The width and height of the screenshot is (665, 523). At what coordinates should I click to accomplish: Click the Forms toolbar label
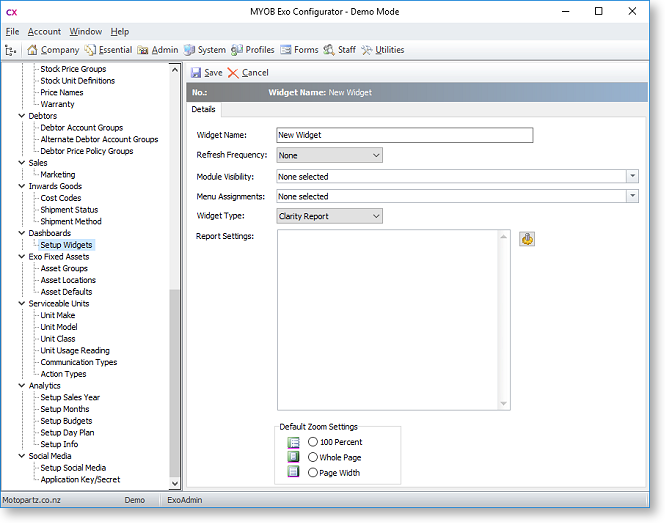coord(306,50)
